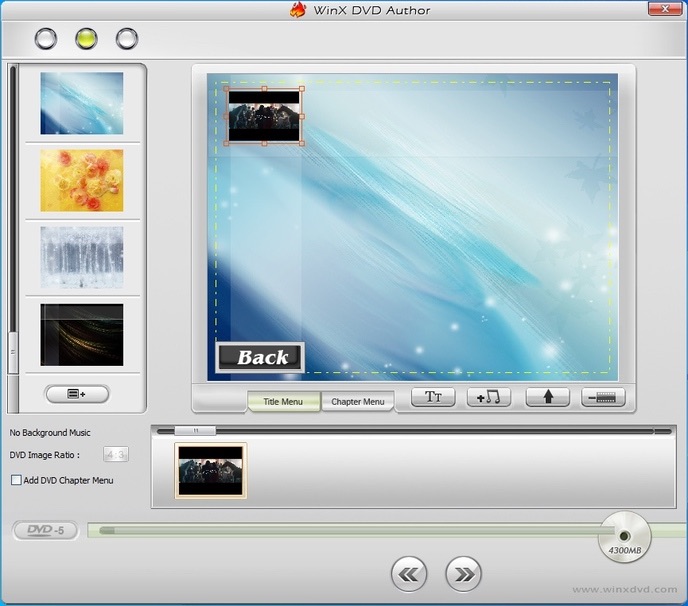Select the snowy forest background template
Viewport: 688px width, 606px height.
[x=82, y=257]
